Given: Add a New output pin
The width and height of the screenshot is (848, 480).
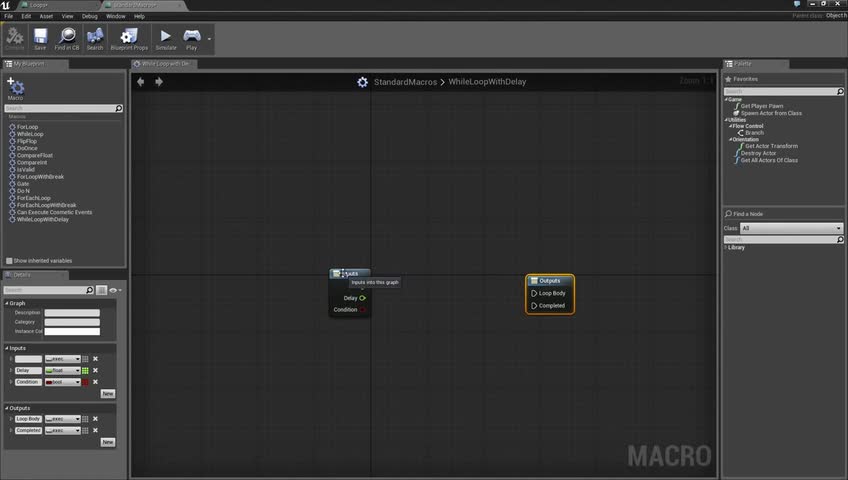Looking at the screenshot, I should coord(108,442).
